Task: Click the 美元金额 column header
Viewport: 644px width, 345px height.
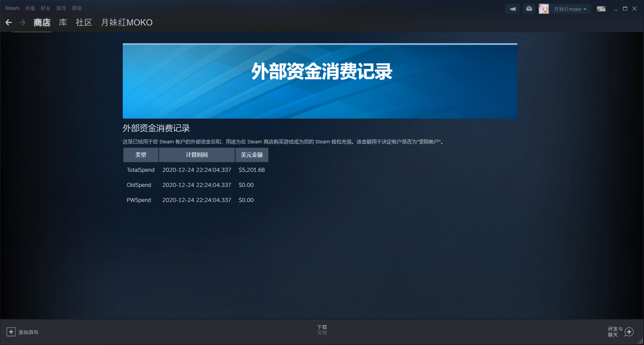Action: (252, 155)
